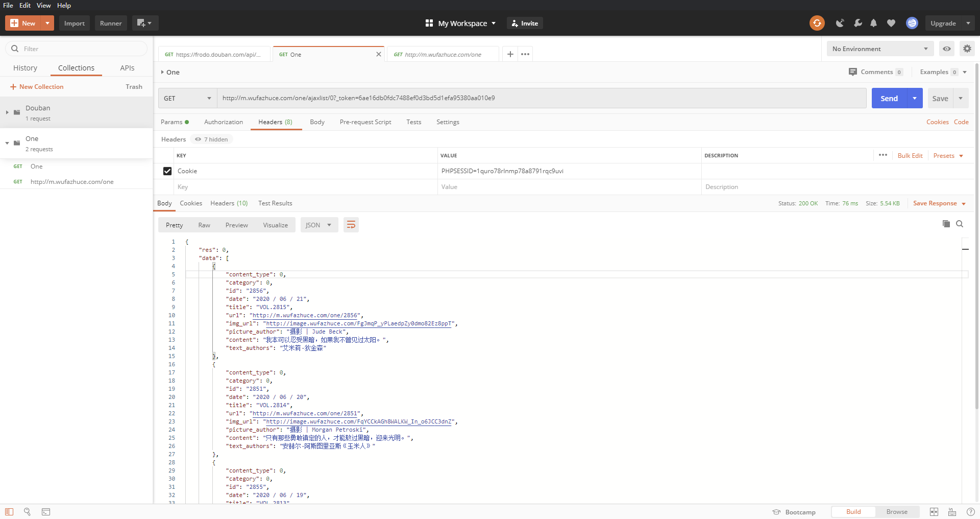Click the Send button

(889, 98)
